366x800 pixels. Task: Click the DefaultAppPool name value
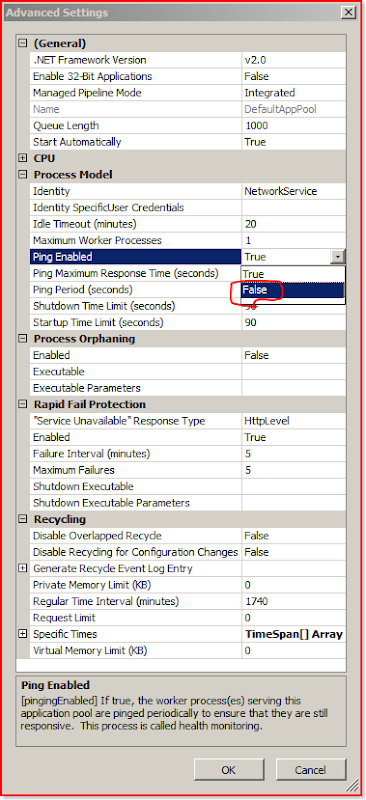[x=294, y=109]
